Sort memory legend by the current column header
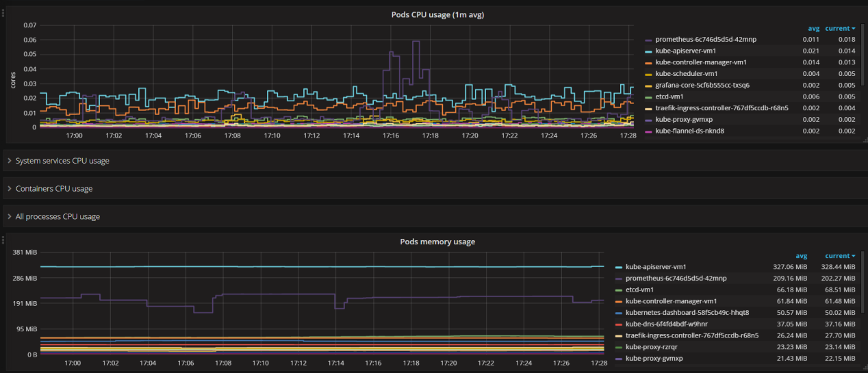The image size is (868, 373). 840,256
